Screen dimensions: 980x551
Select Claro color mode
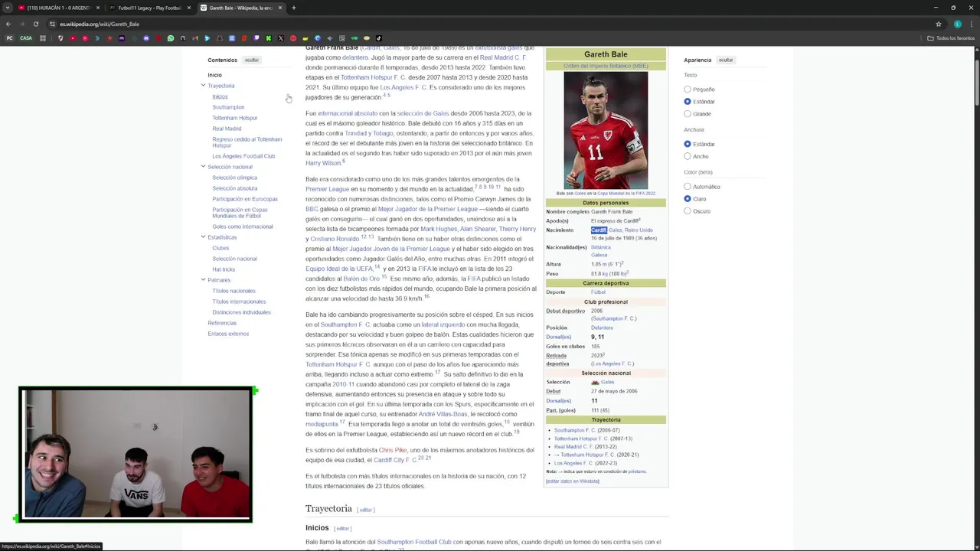point(688,199)
